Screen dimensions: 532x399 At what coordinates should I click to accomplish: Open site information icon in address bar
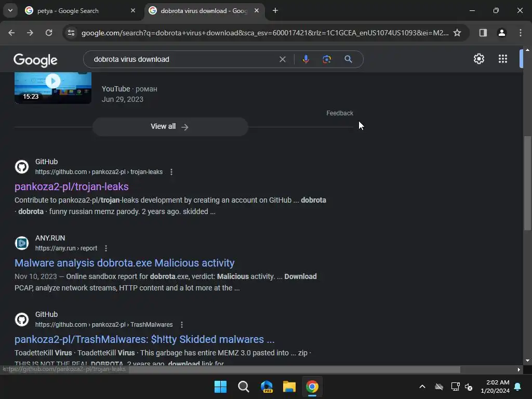(71, 33)
